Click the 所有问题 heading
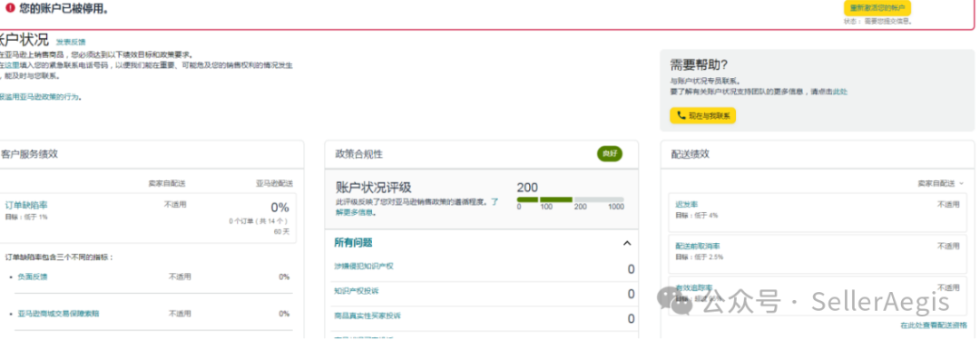 [354, 242]
